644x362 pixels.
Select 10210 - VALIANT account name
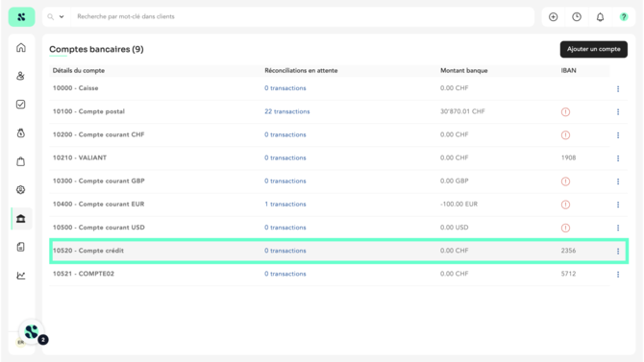click(x=79, y=158)
